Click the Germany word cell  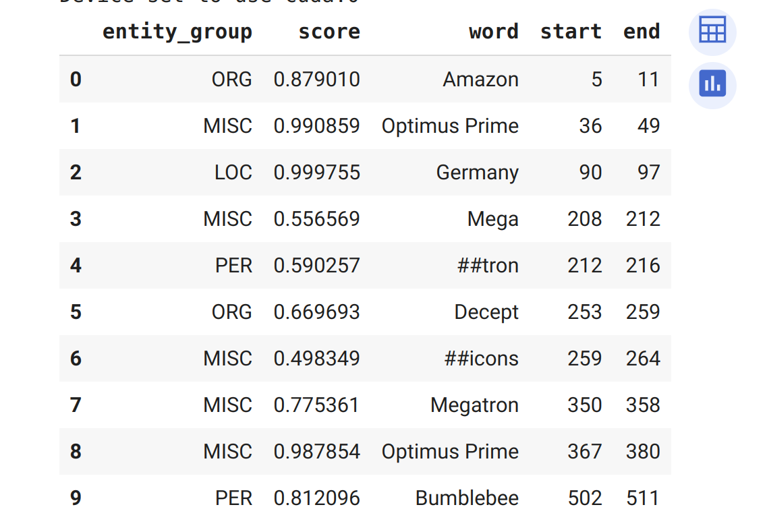(477, 173)
